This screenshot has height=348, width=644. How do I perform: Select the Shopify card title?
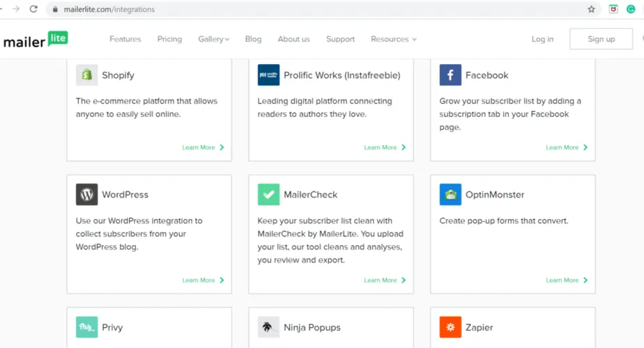pos(118,75)
